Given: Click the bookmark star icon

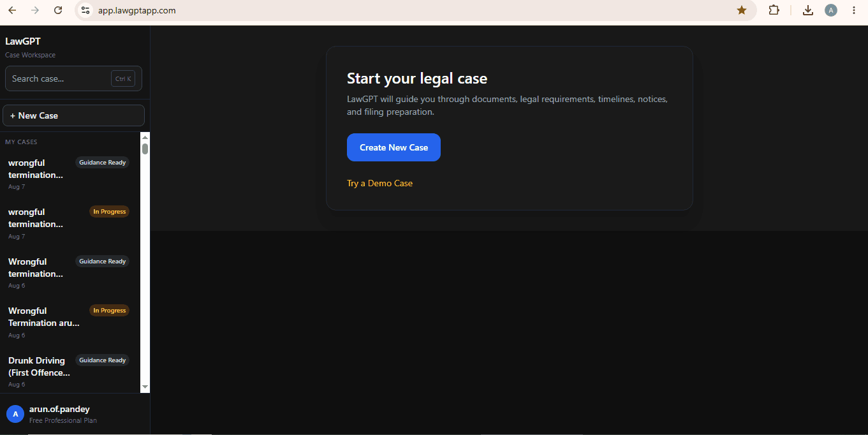Looking at the screenshot, I should 742,10.
